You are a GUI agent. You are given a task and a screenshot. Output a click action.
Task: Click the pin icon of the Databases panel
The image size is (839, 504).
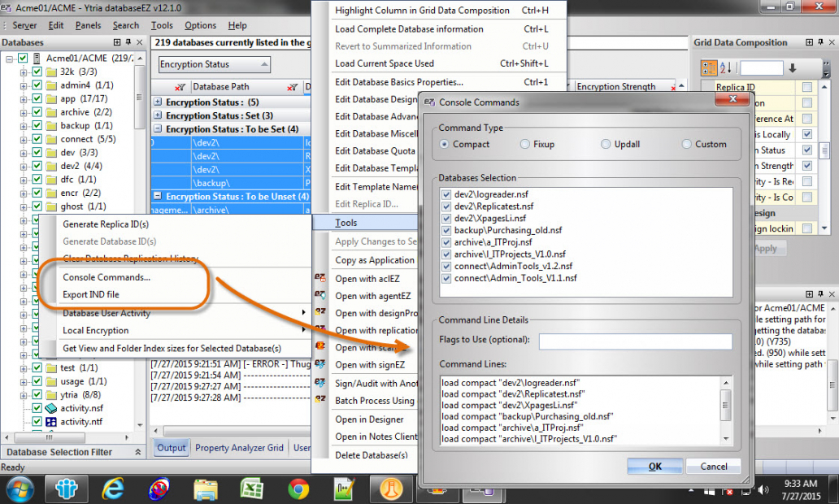coord(128,42)
